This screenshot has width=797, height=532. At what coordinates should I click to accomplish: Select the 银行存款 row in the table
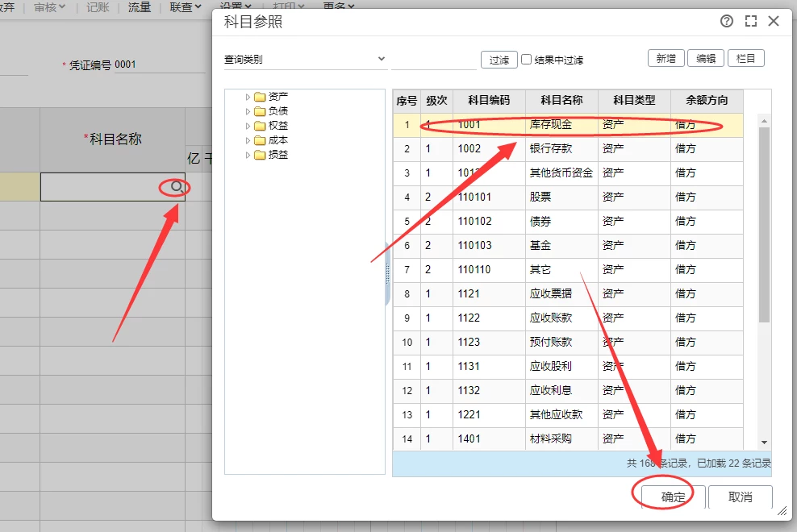pyautogui.click(x=551, y=149)
